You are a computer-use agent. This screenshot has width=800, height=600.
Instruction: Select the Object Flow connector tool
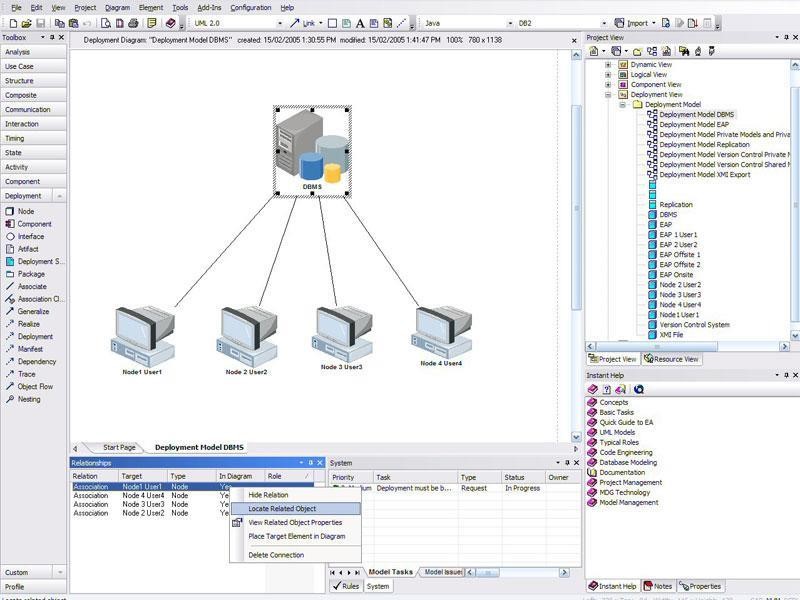tap(35, 386)
